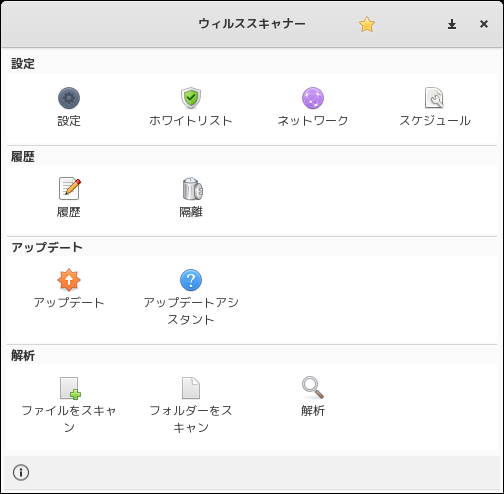Image resolution: width=504 pixels, height=494 pixels.
Task: Click the フォルダーをスキャン text label
Action: tap(191, 419)
